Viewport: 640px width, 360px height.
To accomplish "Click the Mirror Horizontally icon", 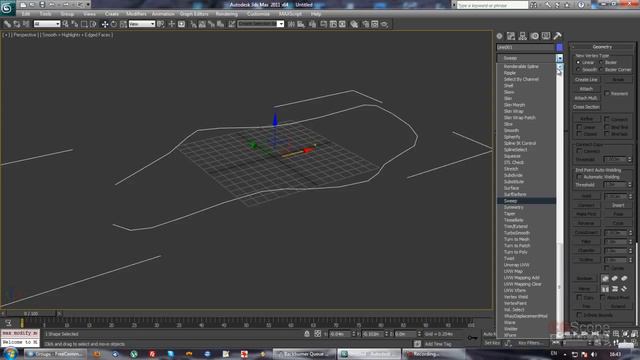I will pos(605,289).
